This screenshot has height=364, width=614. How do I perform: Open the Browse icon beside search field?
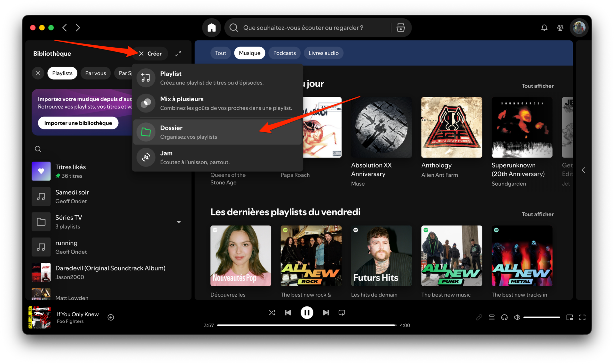pyautogui.click(x=401, y=28)
